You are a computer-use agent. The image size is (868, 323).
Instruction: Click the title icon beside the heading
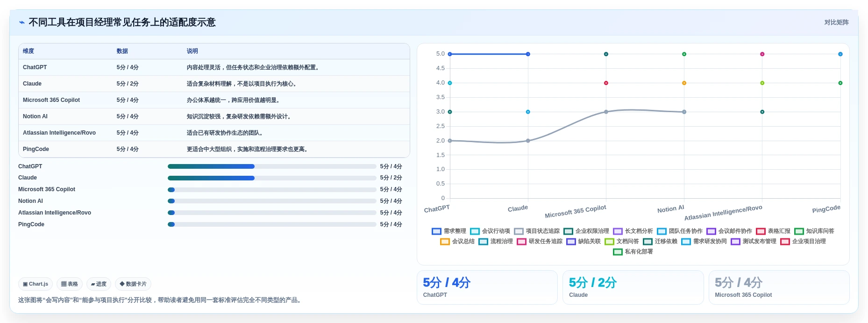point(22,22)
